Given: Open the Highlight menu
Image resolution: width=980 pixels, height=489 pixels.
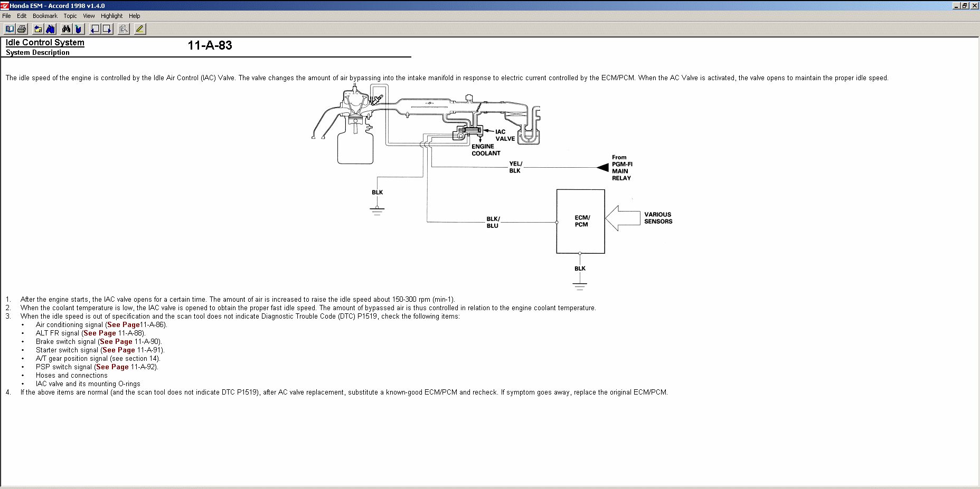Looking at the screenshot, I should coord(111,16).
